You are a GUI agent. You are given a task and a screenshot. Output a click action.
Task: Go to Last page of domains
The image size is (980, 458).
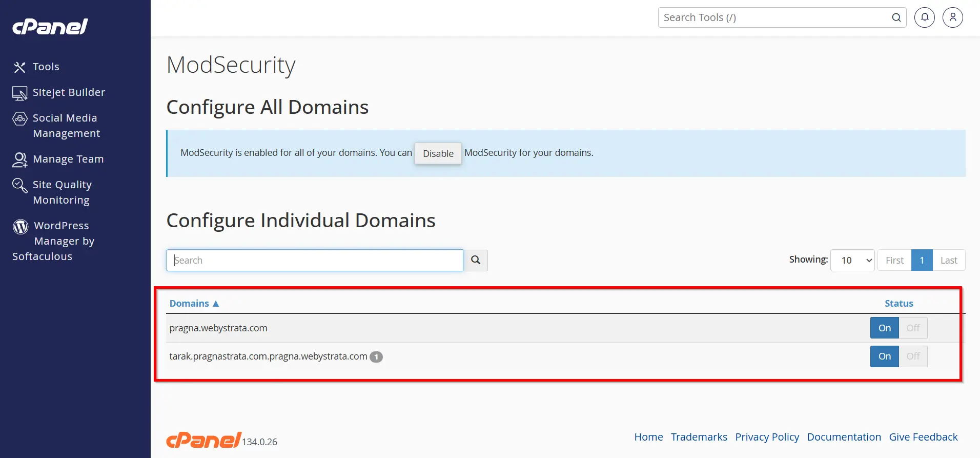tap(949, 260)
